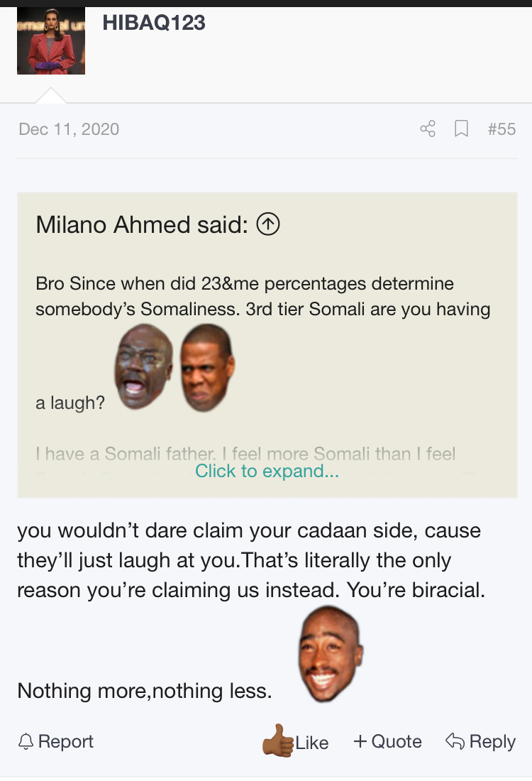Viewport: 532px width, 781px height.
Task: Click the Report bell icon
Action: (x=26, y=742)
